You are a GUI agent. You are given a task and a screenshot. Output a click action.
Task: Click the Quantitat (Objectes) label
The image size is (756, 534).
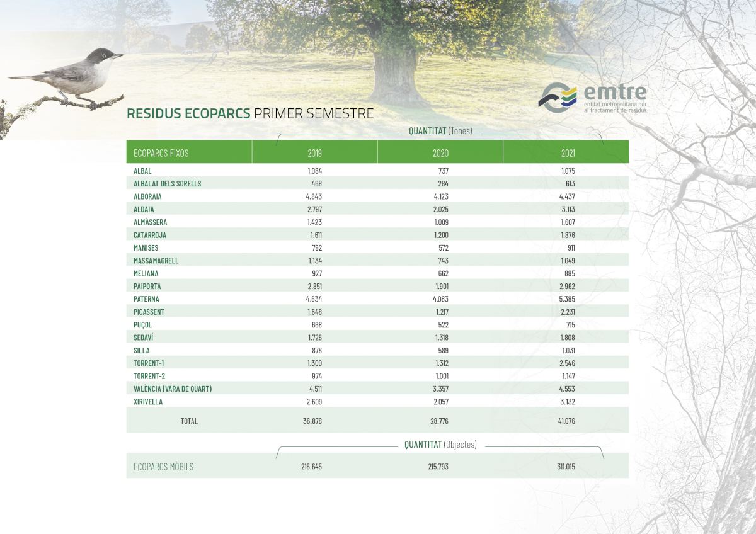point(440,445)
